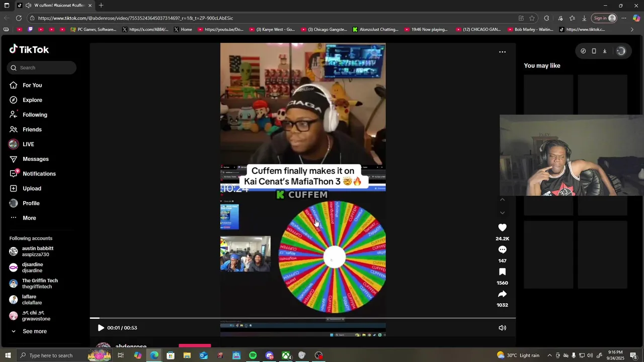
Task: Open the For You feed
Action: (x=32, y=85)
